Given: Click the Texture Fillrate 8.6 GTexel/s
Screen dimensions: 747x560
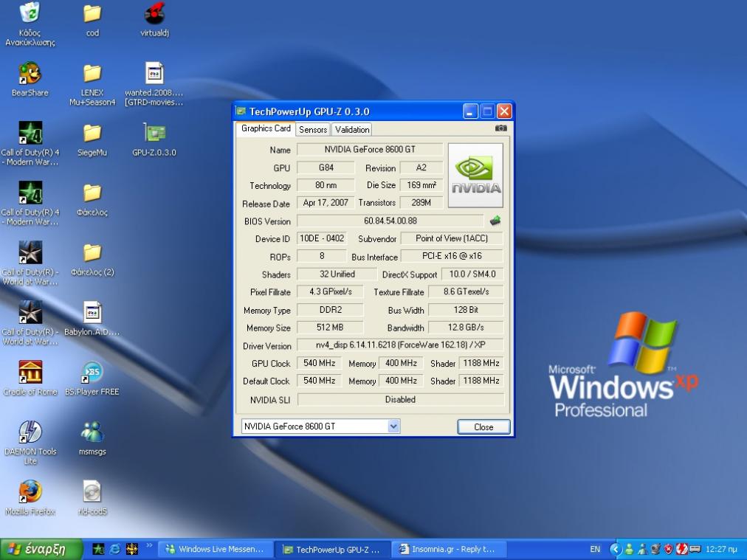Looking at the screenshot, I should click(466, 291).
